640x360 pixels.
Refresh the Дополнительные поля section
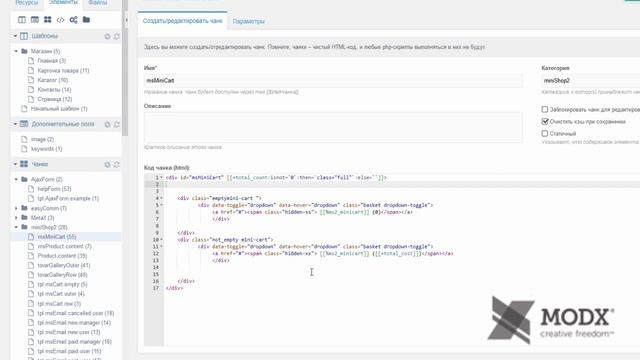pyautogui.click(x=116, y=124)
